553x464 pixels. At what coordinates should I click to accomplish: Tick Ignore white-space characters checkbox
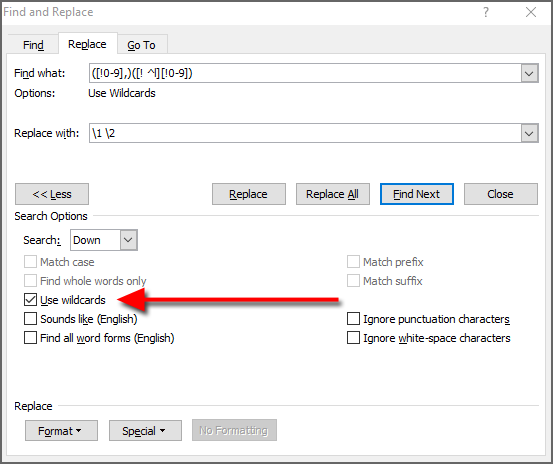tap(353, 338)
